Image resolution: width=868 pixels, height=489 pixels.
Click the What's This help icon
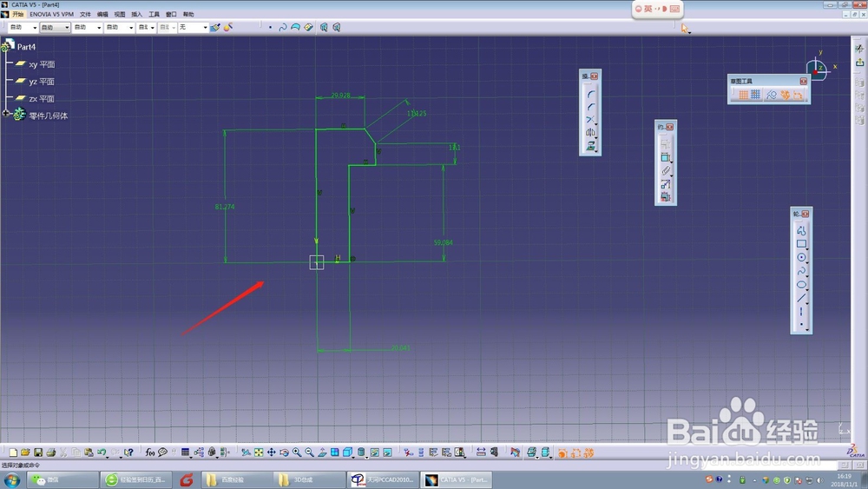click(128, 453)
